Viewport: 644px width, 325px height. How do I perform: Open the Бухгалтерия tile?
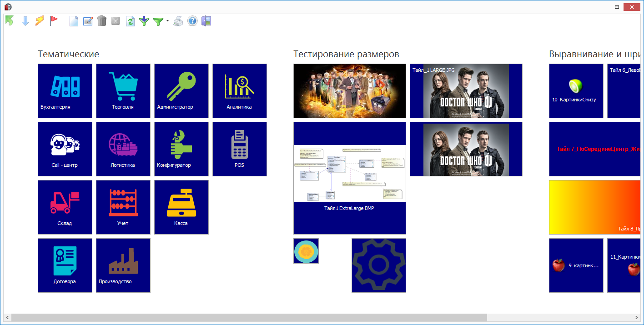point(65,90)
